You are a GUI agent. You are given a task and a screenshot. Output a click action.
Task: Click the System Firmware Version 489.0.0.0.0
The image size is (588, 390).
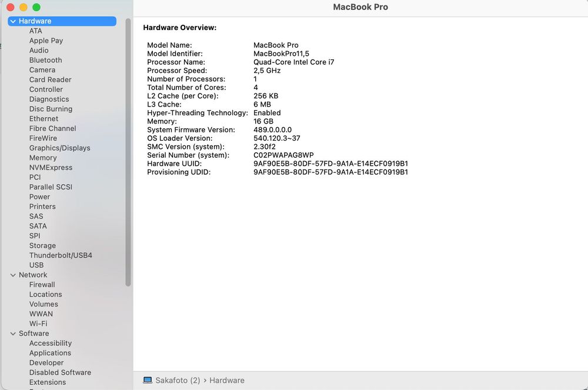272,130
